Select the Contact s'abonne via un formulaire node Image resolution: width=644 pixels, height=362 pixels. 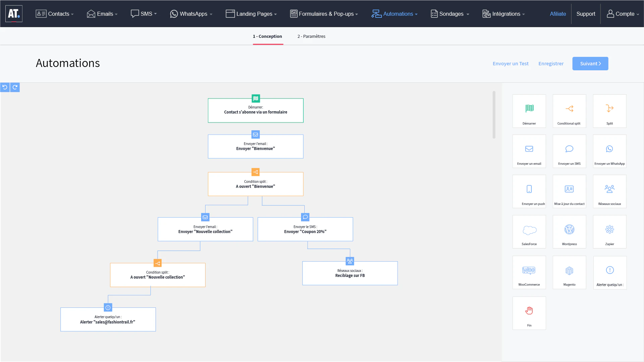click(256, 111)
